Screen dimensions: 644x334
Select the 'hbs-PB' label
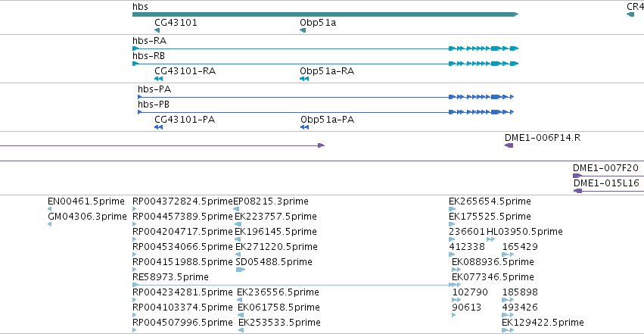[x=154, y=105]
